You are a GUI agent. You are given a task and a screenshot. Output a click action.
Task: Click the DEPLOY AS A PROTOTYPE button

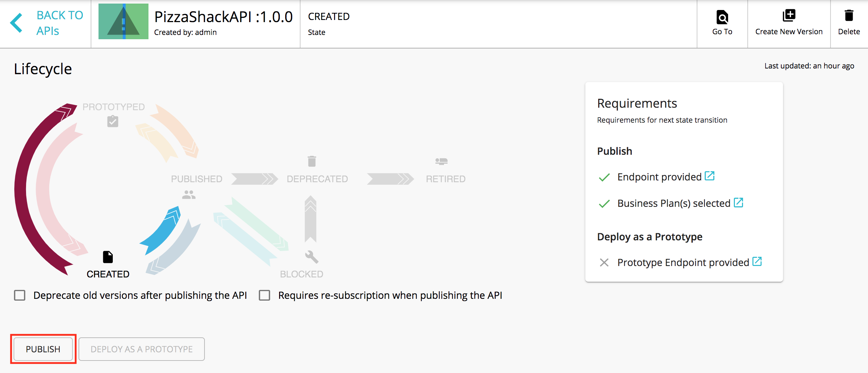141,349
